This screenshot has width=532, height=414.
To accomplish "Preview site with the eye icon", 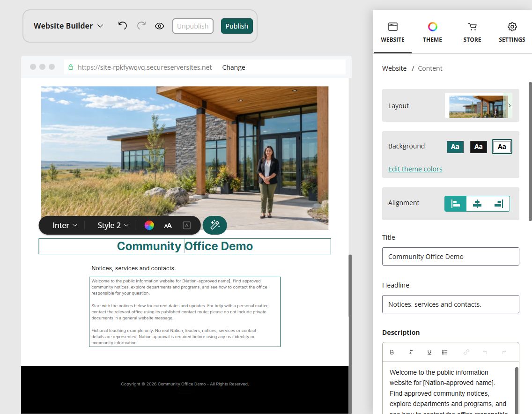I will [160, 26].
